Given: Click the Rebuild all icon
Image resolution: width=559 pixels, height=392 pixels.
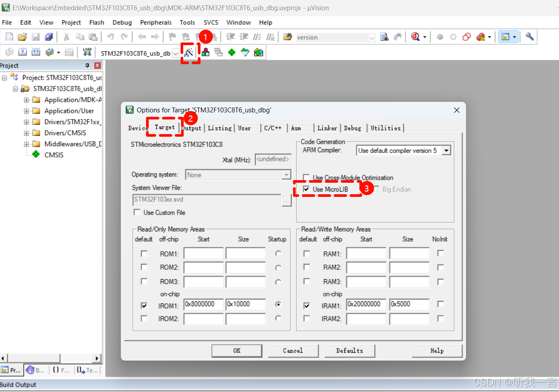Looking at the screenshot, I should 36,52.
